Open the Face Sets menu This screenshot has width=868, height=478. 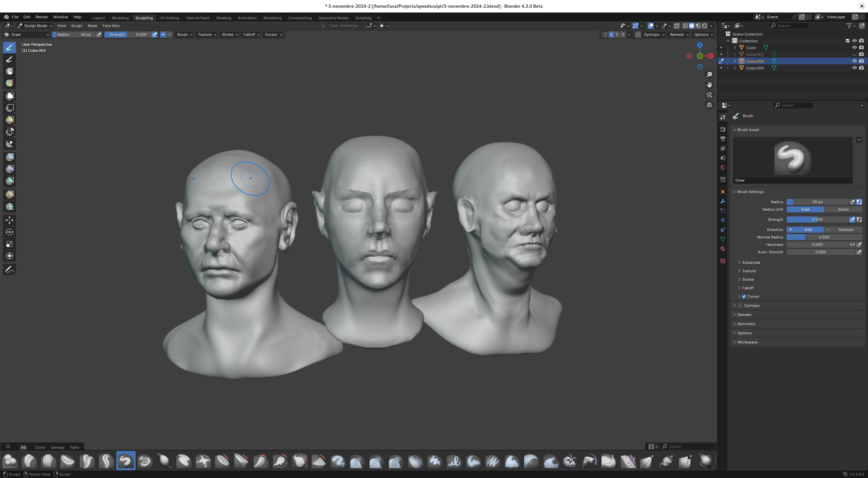[111, 26]
